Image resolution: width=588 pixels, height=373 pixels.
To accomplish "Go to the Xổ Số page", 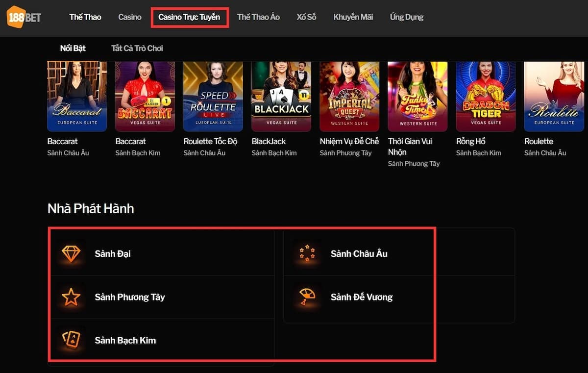I will (x=306, y=17).
